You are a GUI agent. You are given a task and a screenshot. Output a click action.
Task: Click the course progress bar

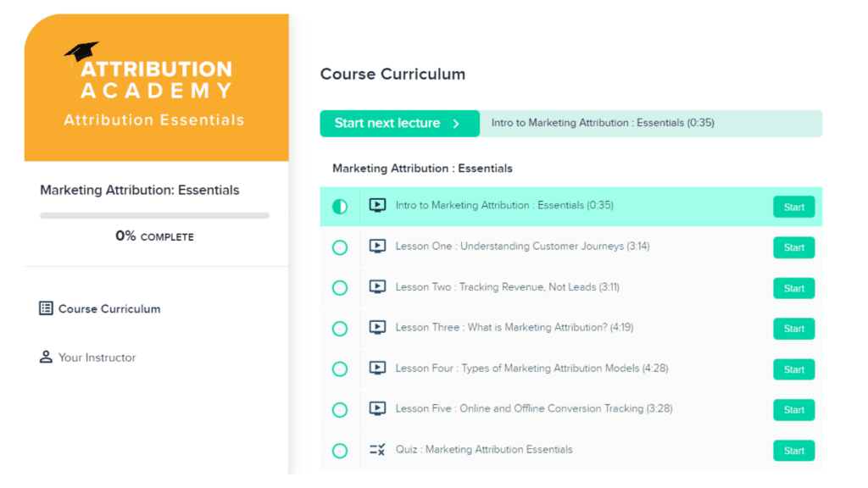coord(154,216)
